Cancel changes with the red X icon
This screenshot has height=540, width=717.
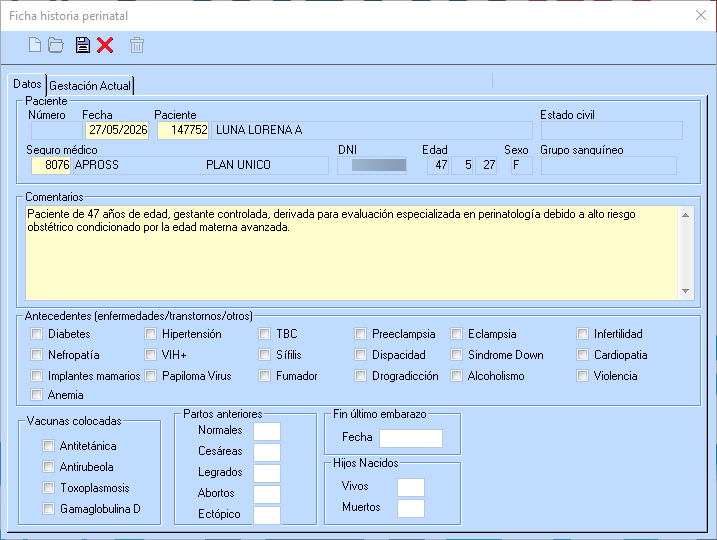[x=105, y=45]
